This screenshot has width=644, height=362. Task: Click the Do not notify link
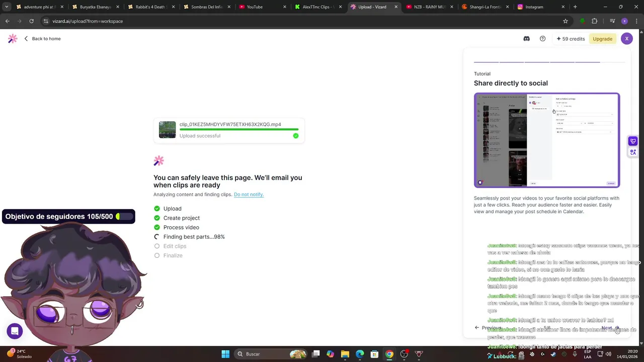(x=249, y=195)
